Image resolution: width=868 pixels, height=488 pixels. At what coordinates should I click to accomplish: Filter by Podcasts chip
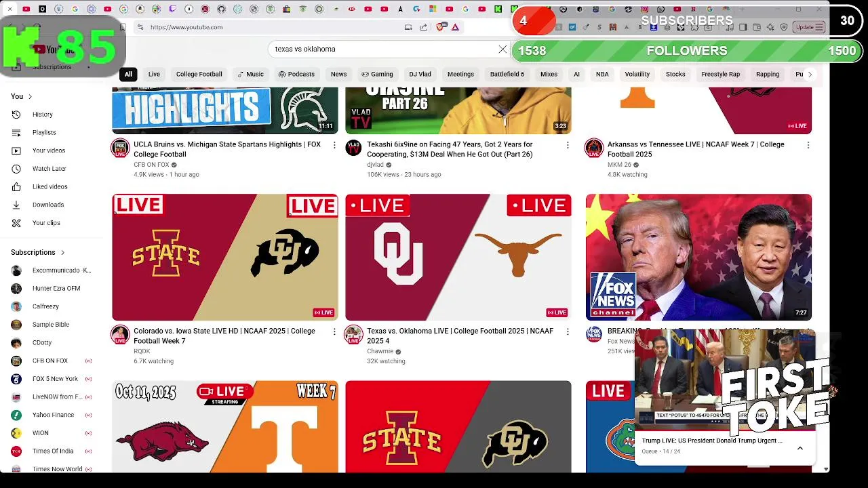(296, 75)
